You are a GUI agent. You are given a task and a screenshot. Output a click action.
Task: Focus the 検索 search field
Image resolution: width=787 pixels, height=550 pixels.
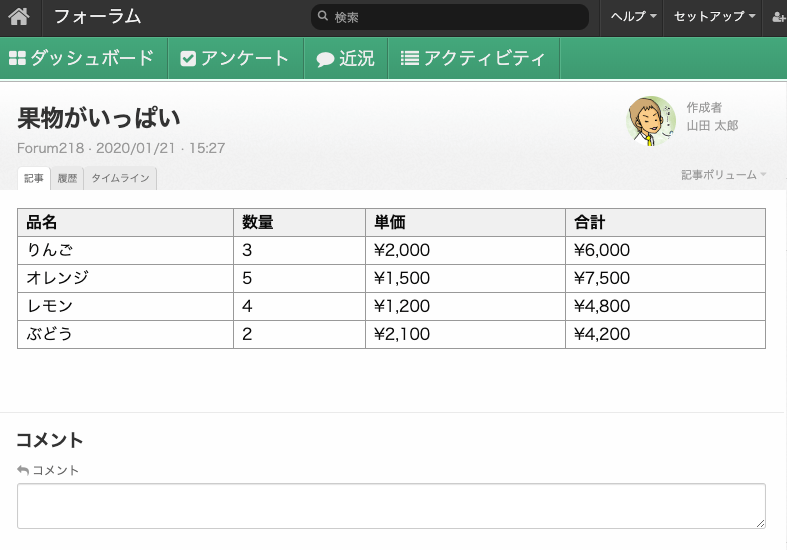pyautogui.click(x=450, y=17)
